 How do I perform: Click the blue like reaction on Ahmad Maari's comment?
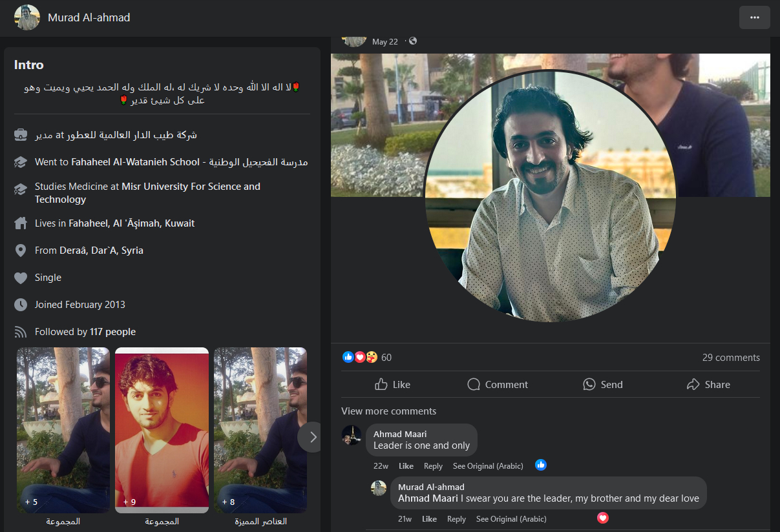(x=541, y=465)
